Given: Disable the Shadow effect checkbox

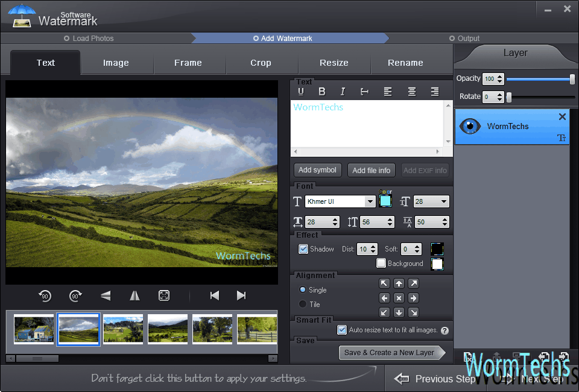Looking at the screenshot, I should [303, 249].
